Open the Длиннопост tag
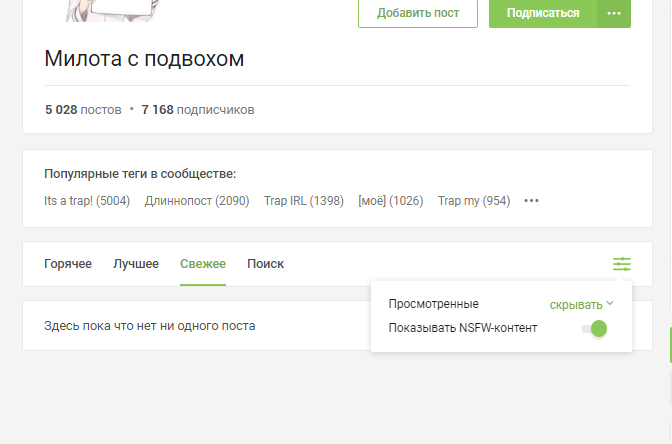Viewport: 672px width, 444px height. [x=197, y=201]
